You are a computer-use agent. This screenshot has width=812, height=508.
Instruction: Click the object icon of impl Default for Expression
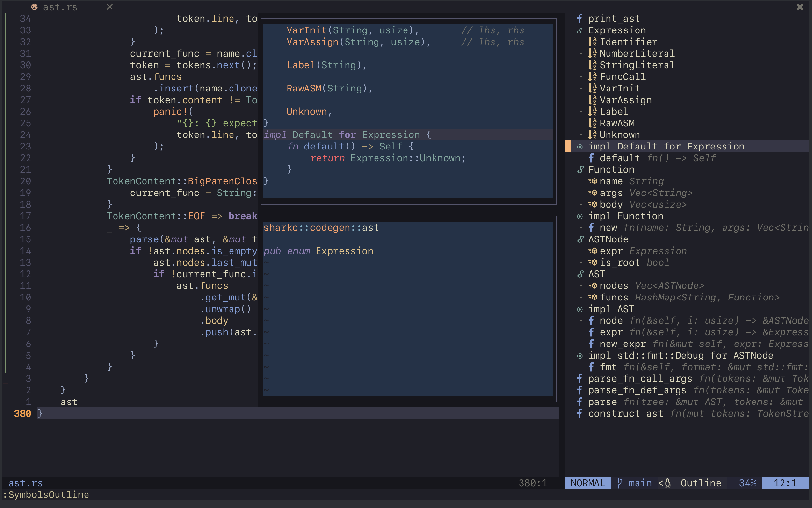click(x=580, y=146)
